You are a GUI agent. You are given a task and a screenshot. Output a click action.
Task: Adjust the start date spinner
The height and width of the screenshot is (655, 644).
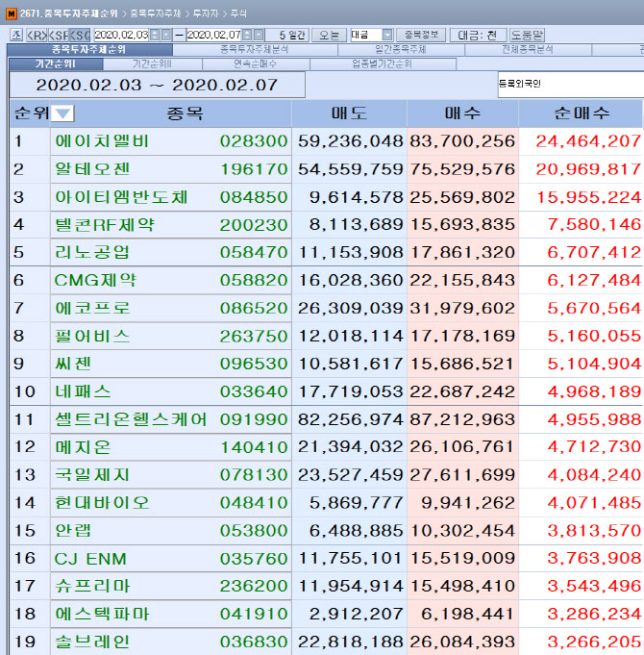click(x=155, y=35)
